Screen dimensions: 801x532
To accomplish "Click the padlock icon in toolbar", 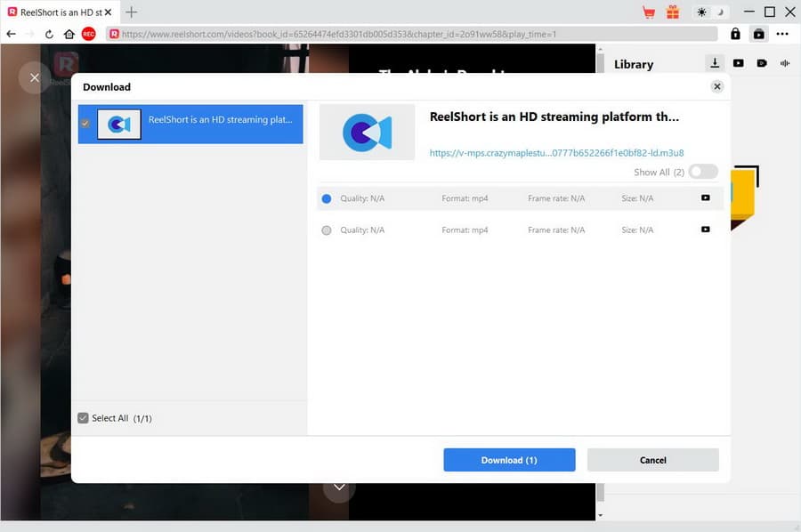I will coord(735,34).
